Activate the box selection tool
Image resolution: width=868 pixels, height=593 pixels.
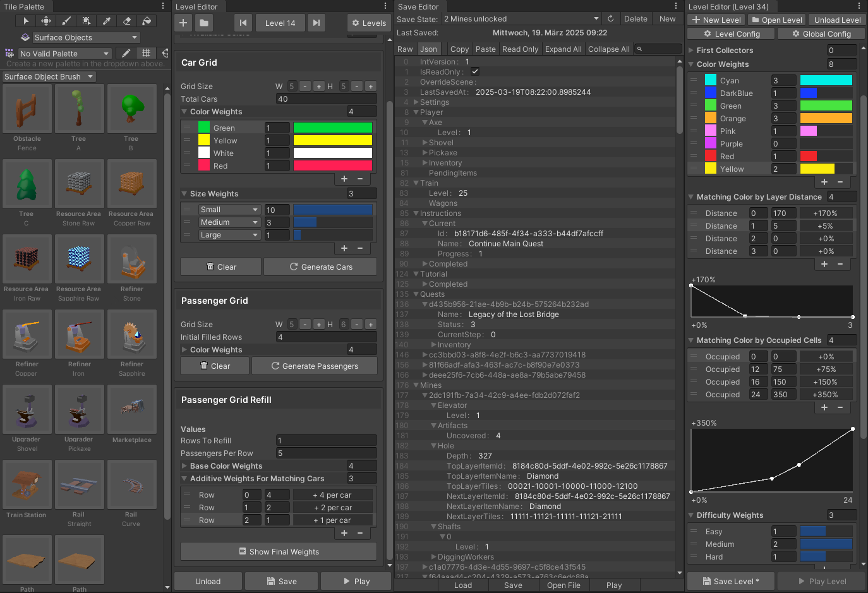pyautogui.click(x=87, y=21)
